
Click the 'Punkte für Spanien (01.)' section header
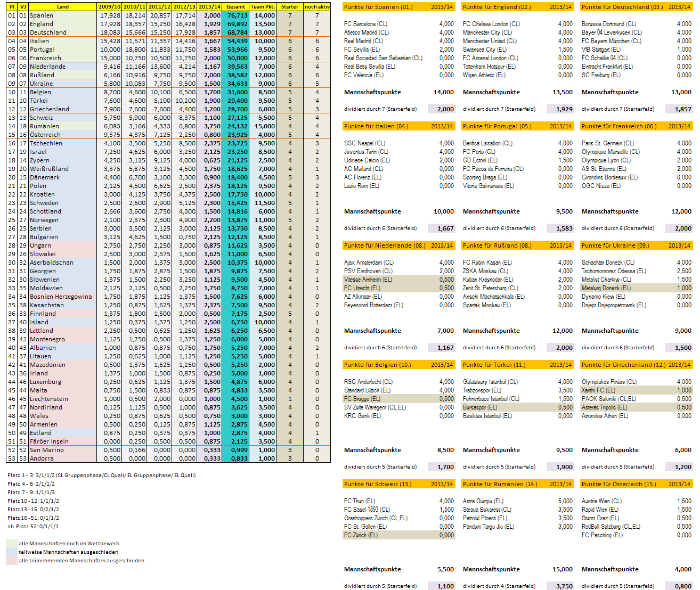click(x=399, y=7)
